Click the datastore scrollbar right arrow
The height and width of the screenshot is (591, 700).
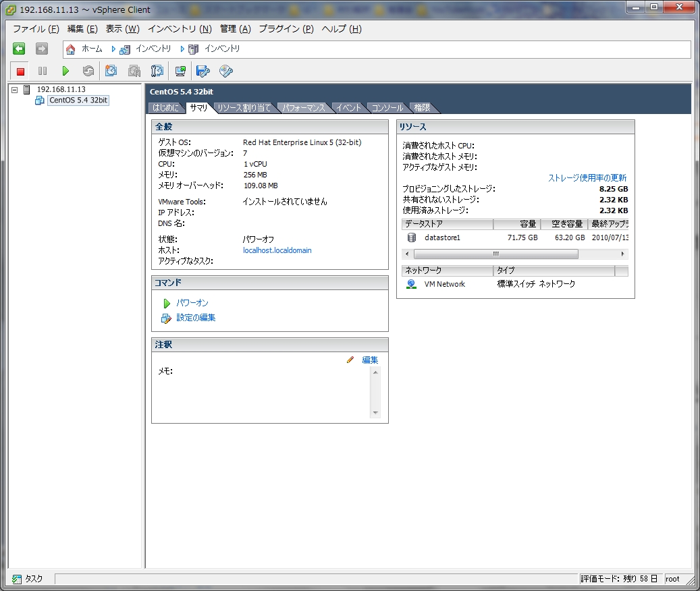point(623,254)
